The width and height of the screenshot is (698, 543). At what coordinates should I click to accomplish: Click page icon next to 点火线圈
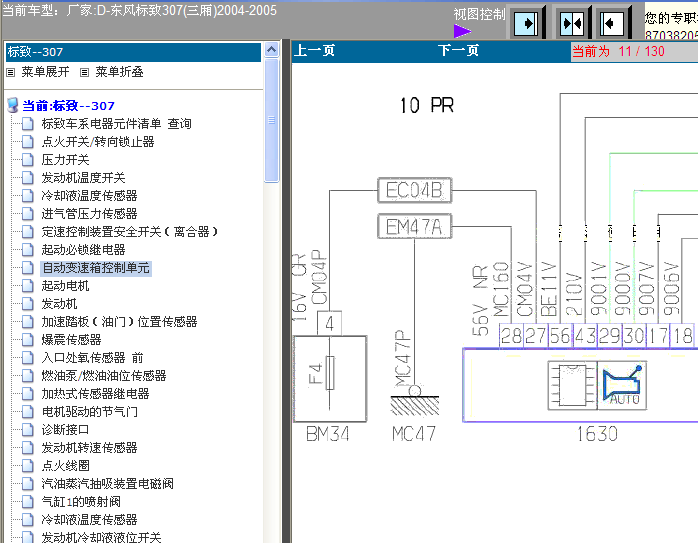pyautogui.click(x=28, y=466)
